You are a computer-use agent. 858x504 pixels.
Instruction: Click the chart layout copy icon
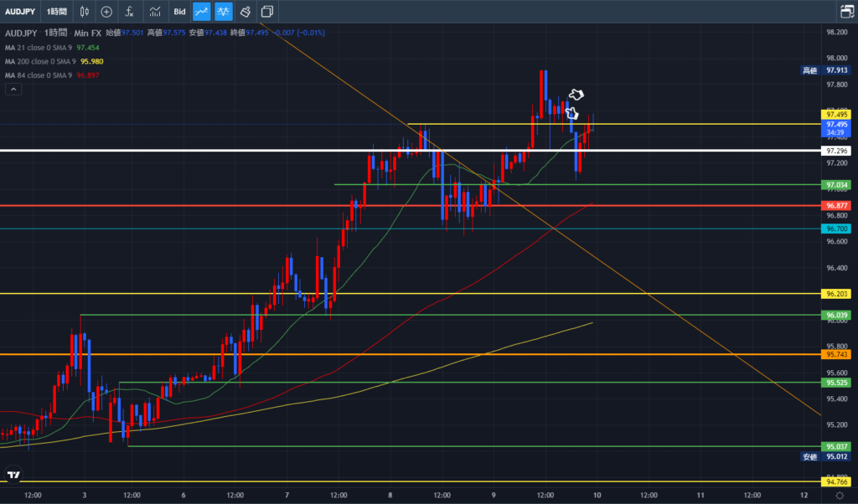pos(267,12)
